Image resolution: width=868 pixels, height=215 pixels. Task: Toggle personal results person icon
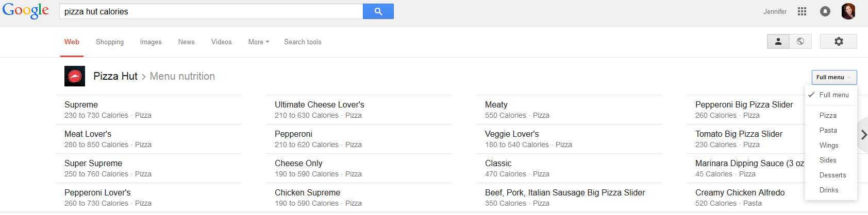point(778,42)
